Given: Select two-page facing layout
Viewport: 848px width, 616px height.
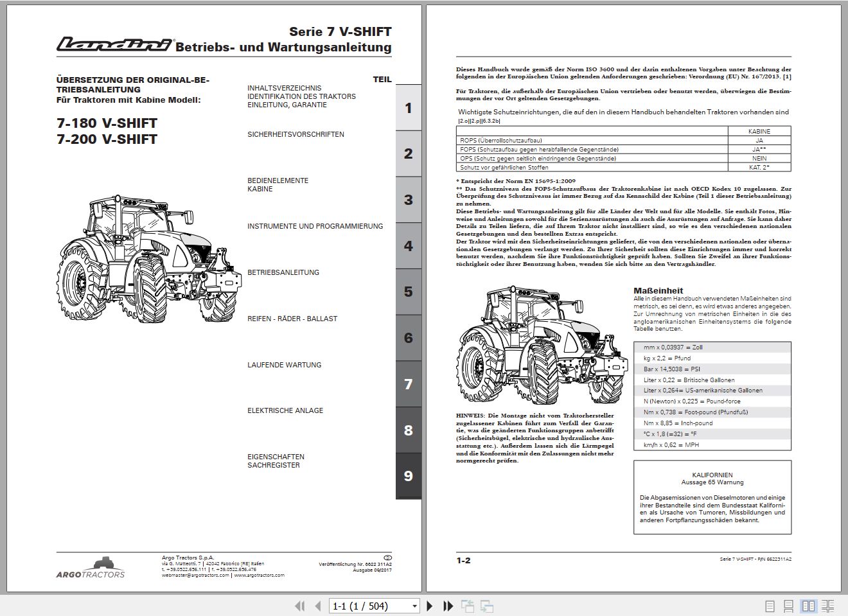Looking at the screenshot, I should [809, 606].
